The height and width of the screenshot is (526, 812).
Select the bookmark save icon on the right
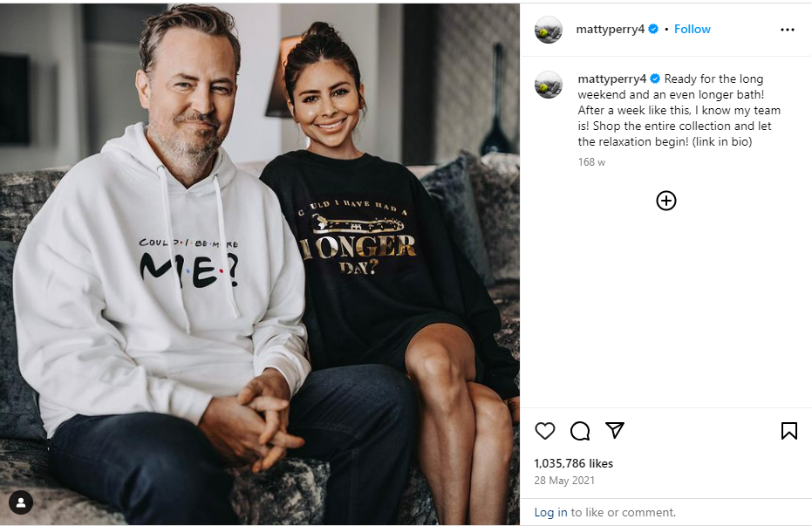(x=789, y=431)
